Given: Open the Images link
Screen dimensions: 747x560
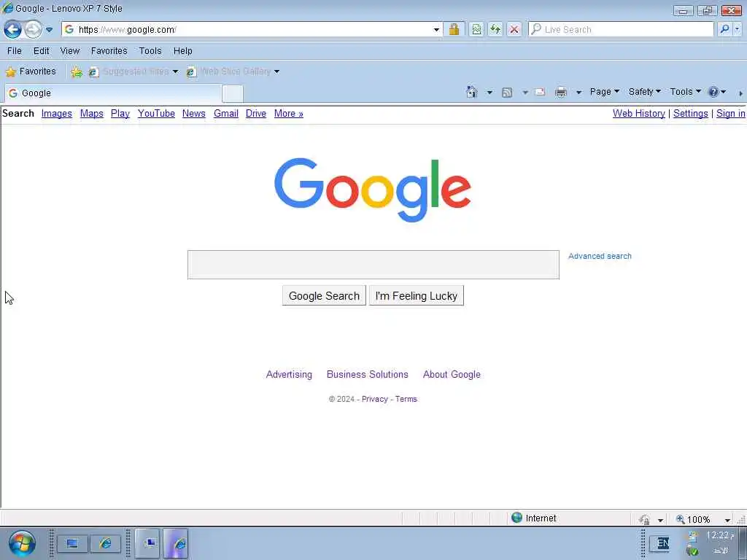Looking at the screenshot, I should 57,113.
